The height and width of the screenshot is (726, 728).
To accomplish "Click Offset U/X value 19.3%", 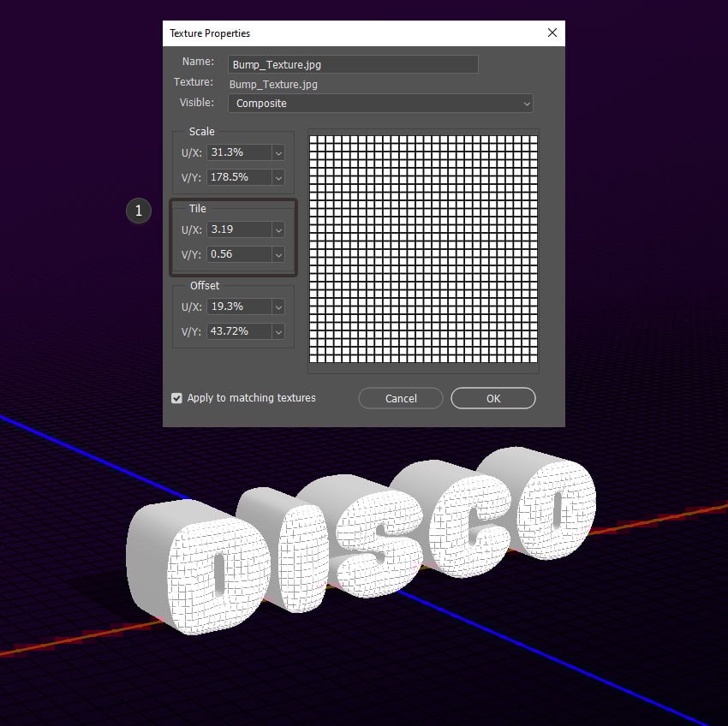I will tap(239, 306).
